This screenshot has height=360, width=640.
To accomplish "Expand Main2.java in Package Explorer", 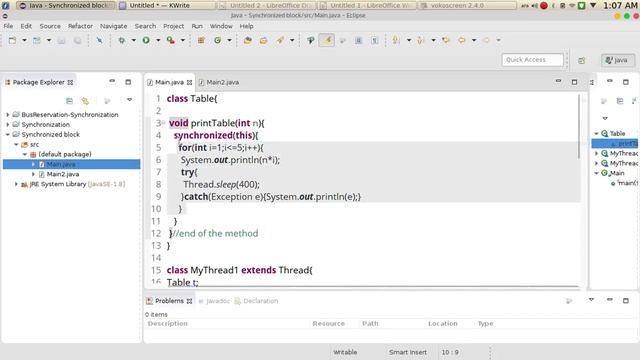I will [33, 174].
